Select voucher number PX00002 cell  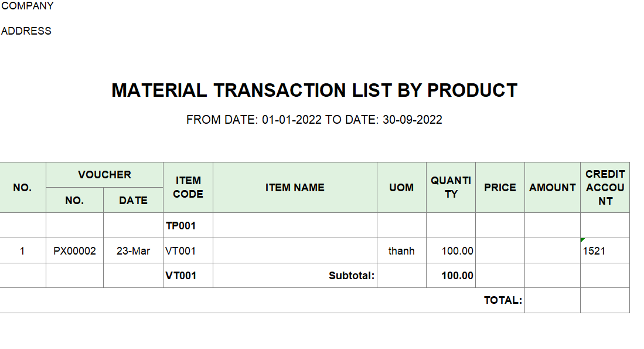75,251
